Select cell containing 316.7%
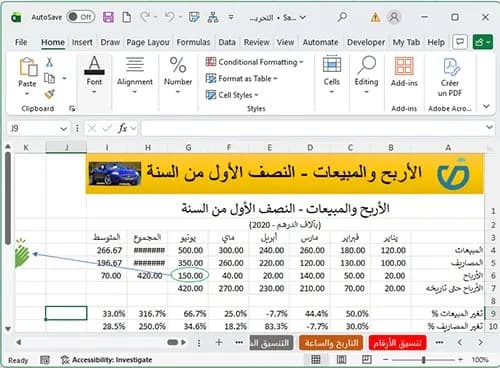Viewport: 500px width, 368px height. [x=148, y=314]
